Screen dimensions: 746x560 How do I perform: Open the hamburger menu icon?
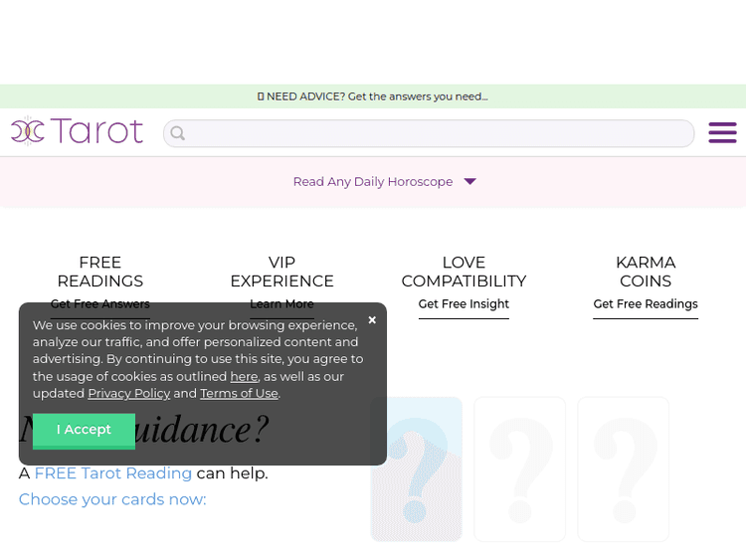[x=722, y=132]
